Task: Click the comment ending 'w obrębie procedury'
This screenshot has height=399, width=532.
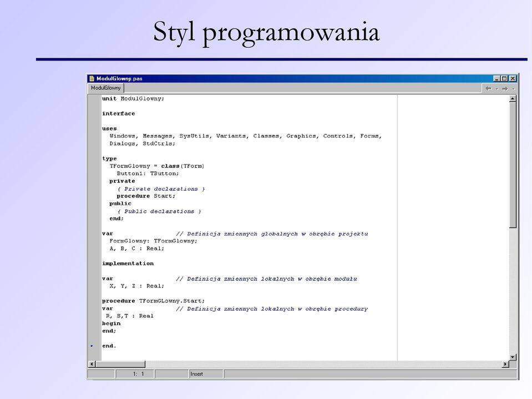Action: pyautogui.click(x=272, y=309)
